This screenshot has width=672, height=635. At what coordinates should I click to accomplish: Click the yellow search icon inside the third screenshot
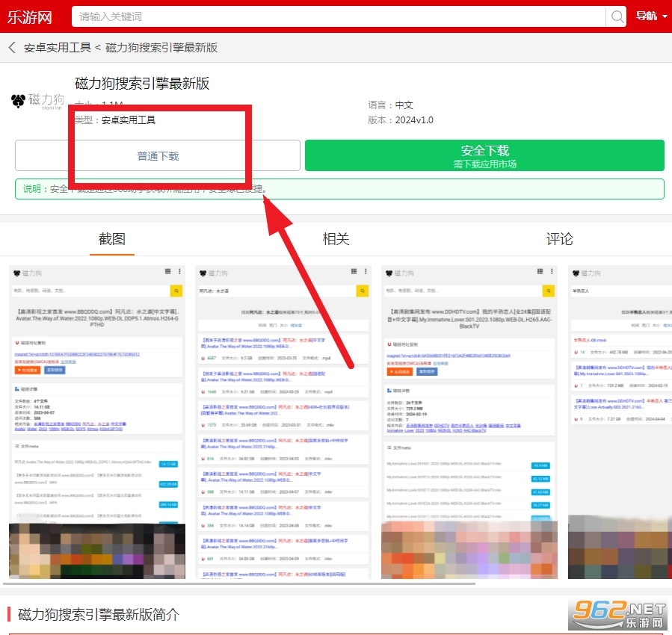tap(548, 291)
